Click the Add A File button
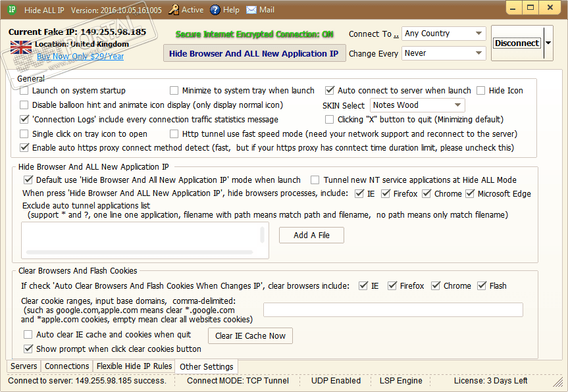Viewport: 568px width, 392px height. point(311,235)
